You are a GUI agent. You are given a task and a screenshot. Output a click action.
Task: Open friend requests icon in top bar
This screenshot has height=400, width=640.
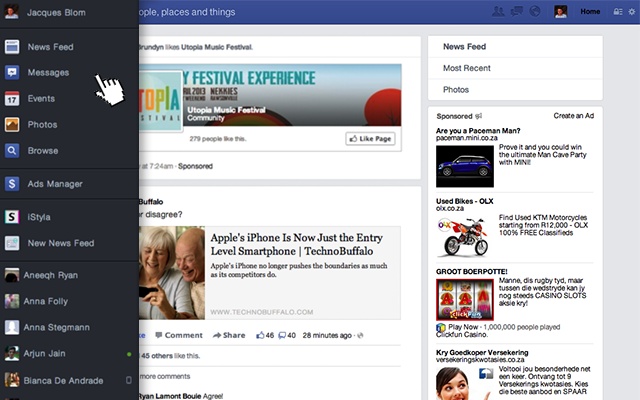click(498, 11)
